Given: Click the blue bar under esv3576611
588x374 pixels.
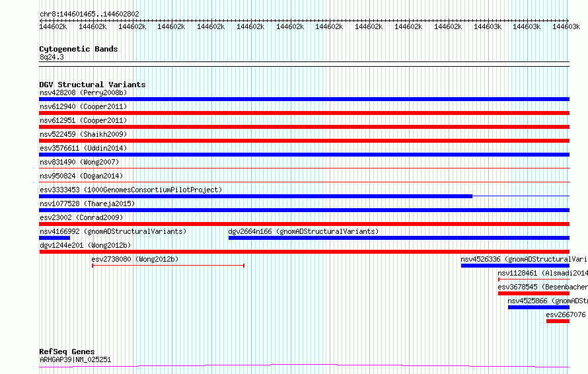Looking at the screenshot, I should point(304,155).
